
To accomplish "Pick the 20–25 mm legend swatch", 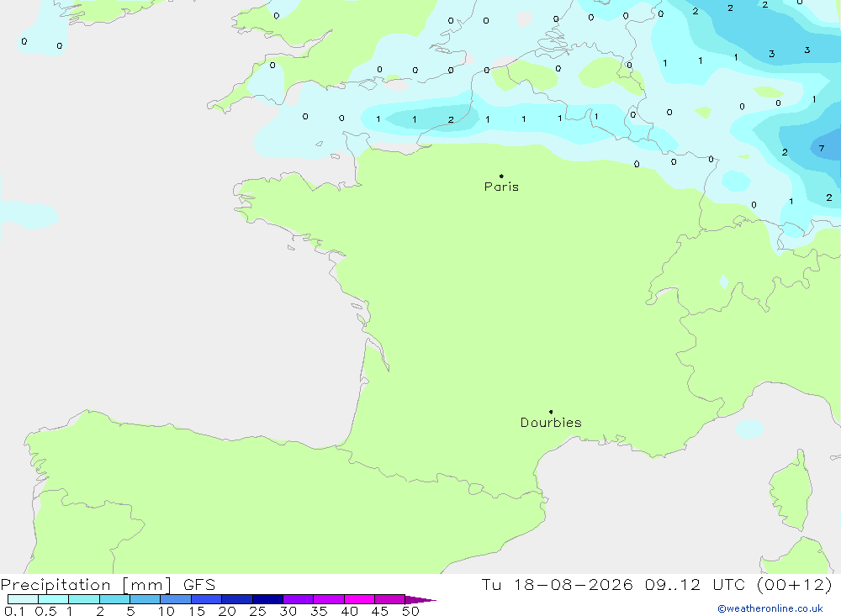I will (237, 599).
